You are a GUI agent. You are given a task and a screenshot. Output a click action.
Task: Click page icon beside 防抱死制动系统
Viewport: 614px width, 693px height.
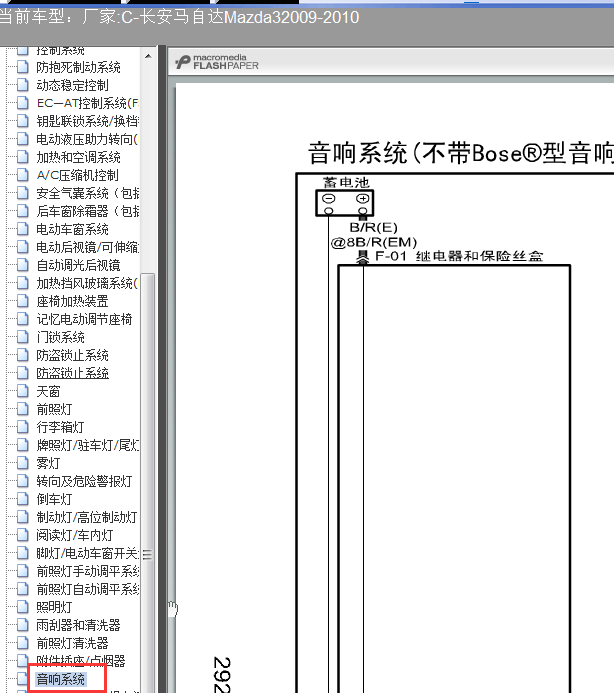[23, 67]
